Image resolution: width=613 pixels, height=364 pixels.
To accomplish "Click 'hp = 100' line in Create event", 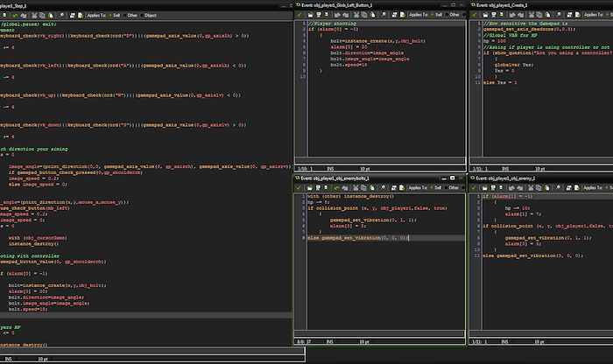I will point(495,41).
